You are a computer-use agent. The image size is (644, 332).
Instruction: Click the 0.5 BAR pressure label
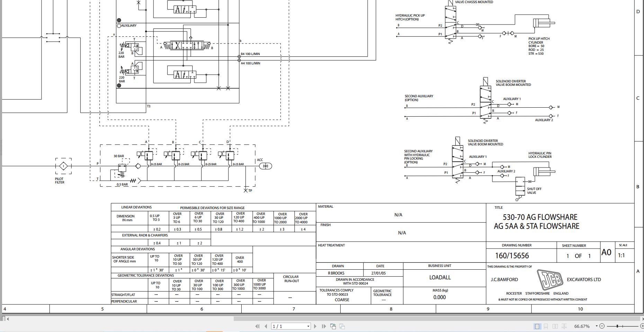coord(122,185)
